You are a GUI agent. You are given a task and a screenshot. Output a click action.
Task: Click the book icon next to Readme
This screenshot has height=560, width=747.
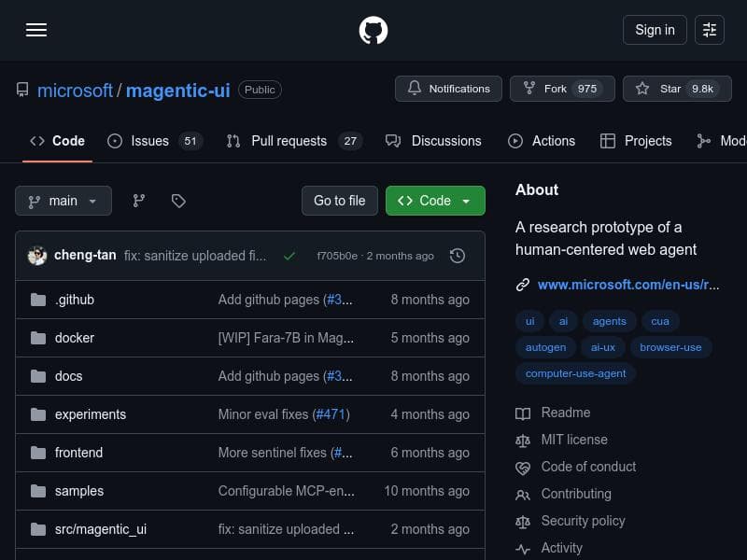523,413
